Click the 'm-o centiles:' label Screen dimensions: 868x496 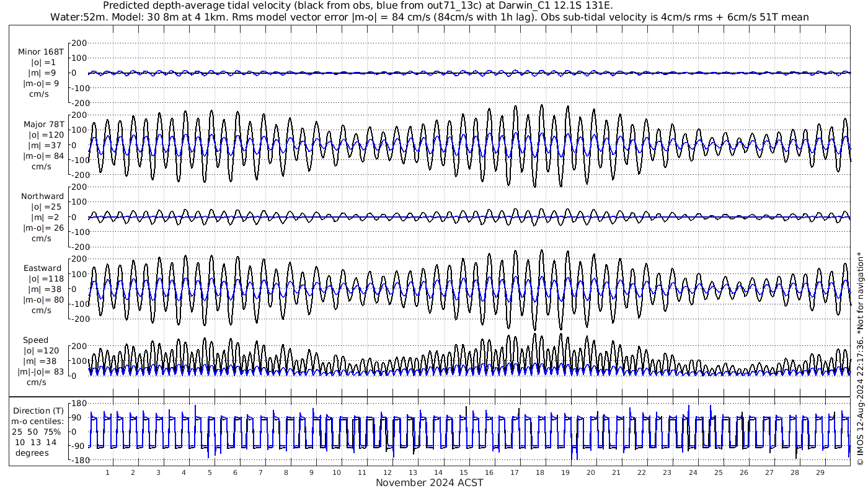coord(38,421)
